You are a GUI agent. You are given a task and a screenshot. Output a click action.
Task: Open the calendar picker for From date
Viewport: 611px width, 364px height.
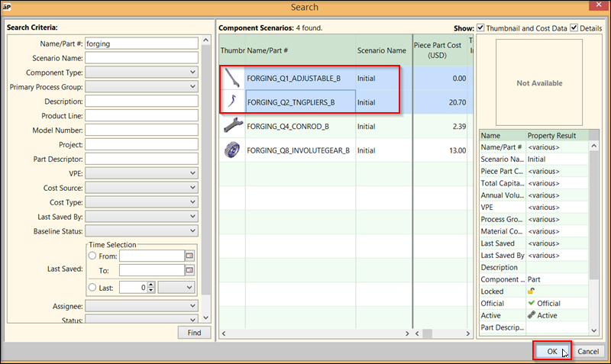(x=190, y=256)
